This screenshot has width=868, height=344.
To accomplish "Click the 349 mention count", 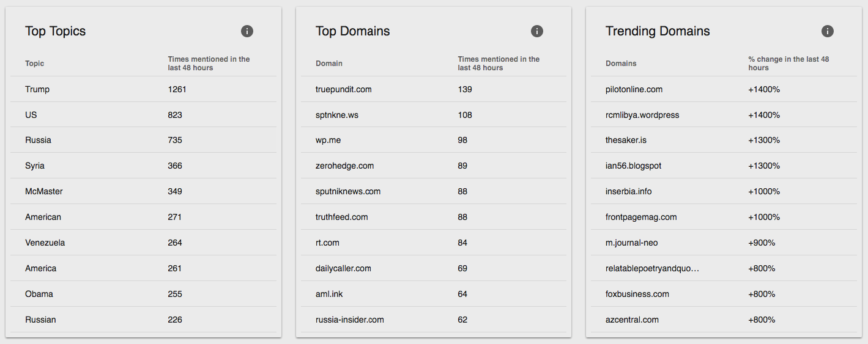I will [x=175, y=191].
